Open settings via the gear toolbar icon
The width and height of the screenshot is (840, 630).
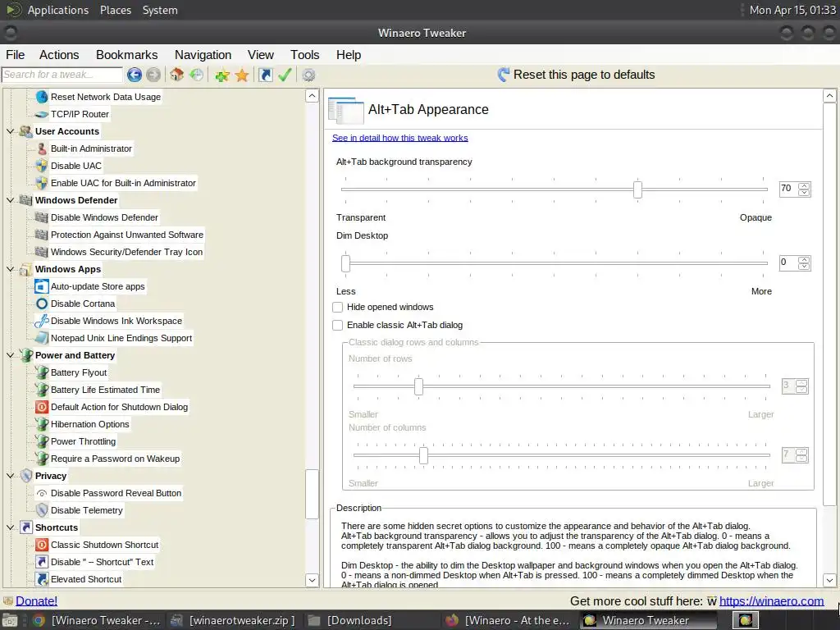pos(308,75)
